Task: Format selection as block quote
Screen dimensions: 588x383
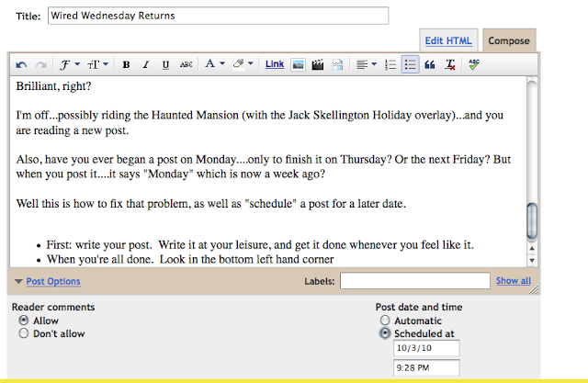Action: coord(430,65)
